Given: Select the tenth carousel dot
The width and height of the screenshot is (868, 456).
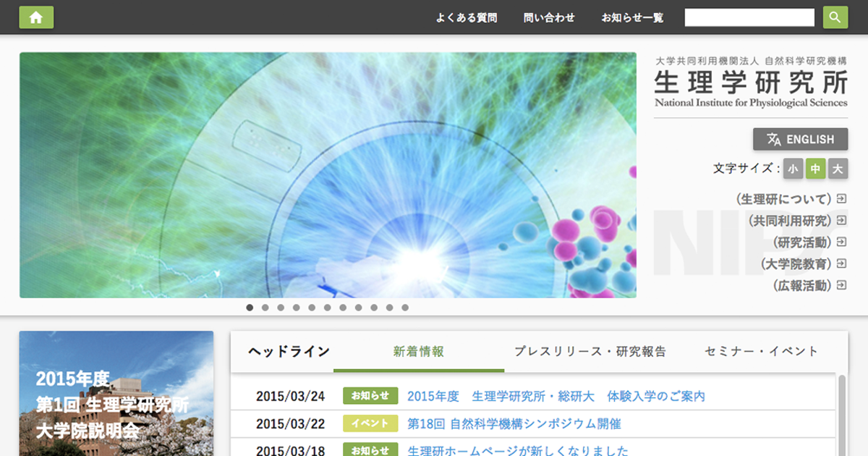Looking at the screenshot, I should (x=390, y=308).
